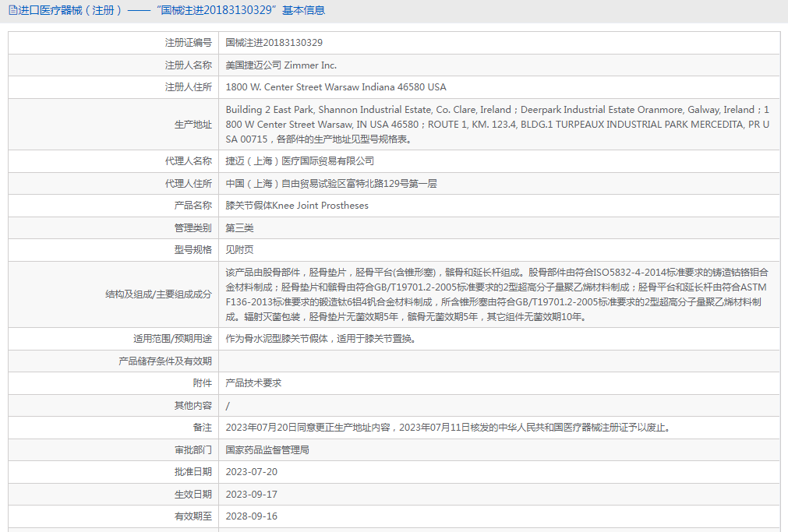This screenshot has height=532, width=788.
Task: Click the 批准日期 label
Action: tap(193, 472)
